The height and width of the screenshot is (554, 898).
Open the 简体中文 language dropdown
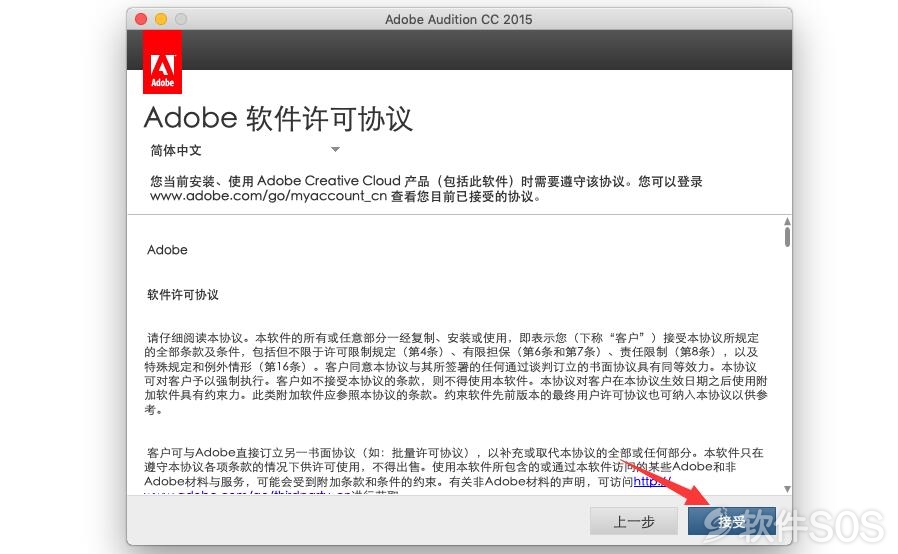[x=245, y=150]
